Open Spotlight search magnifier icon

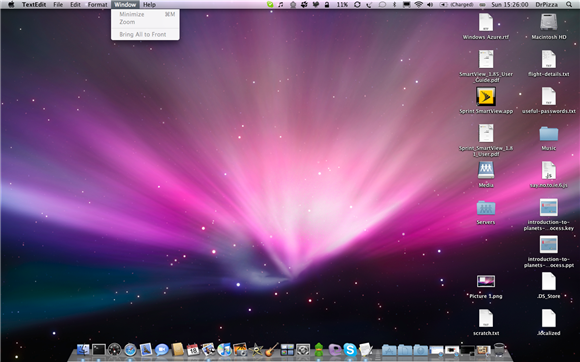[569, 4]
